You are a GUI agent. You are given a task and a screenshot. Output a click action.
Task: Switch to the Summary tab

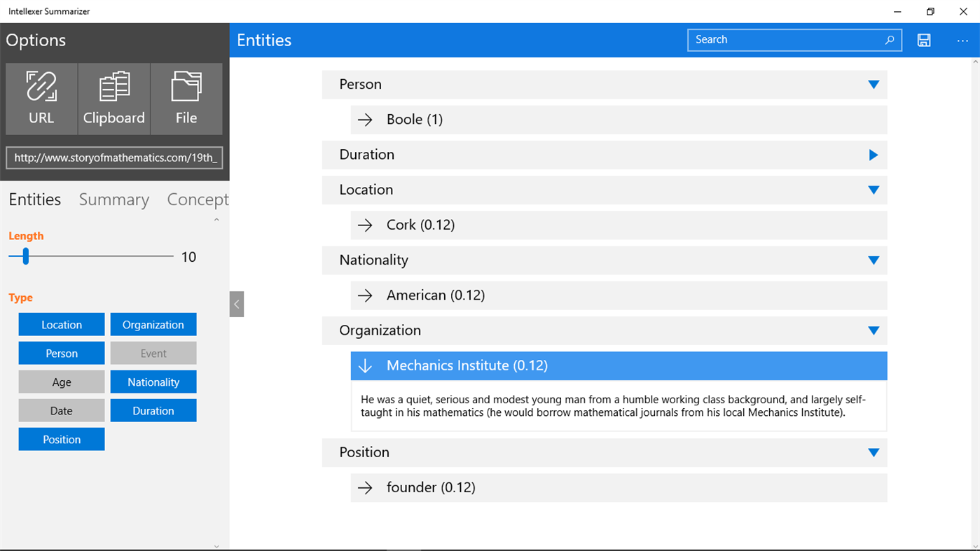113,200
